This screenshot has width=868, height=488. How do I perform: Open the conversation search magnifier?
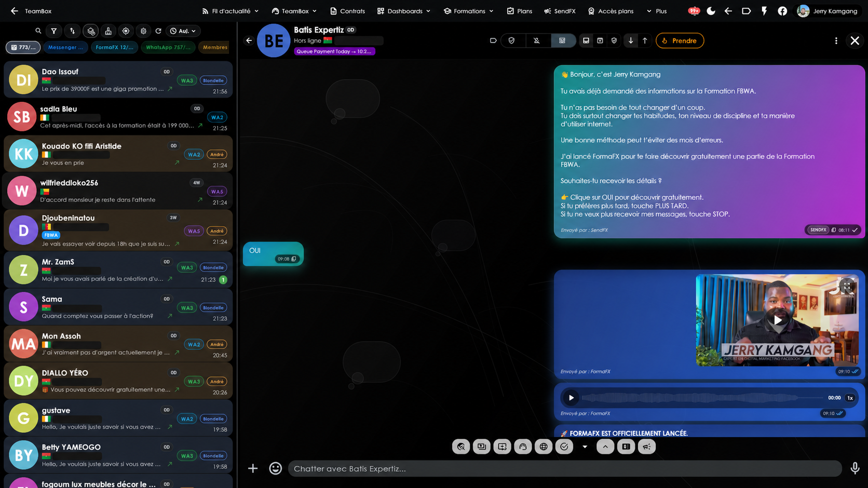pos(38,31)
